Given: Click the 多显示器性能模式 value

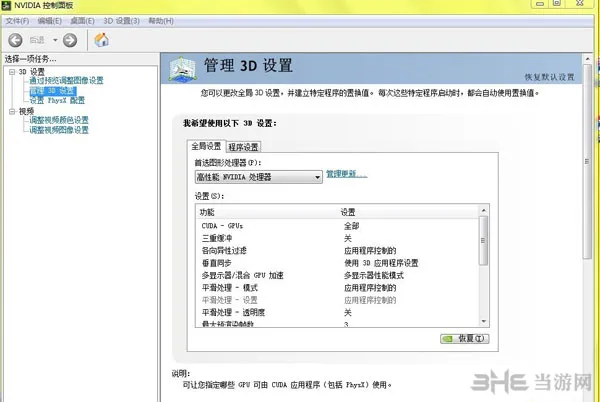Looking at the screenshot, I should pyautogui.click(x=374, y=275).
